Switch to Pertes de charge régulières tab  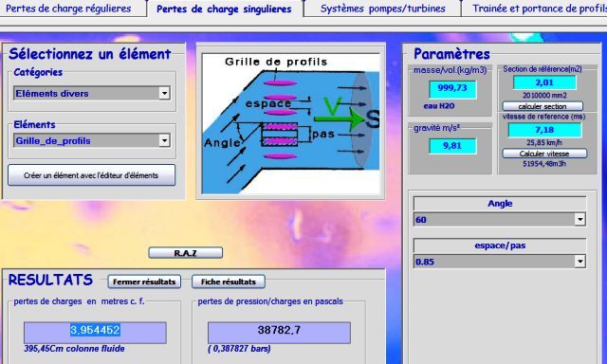[69, 9]
